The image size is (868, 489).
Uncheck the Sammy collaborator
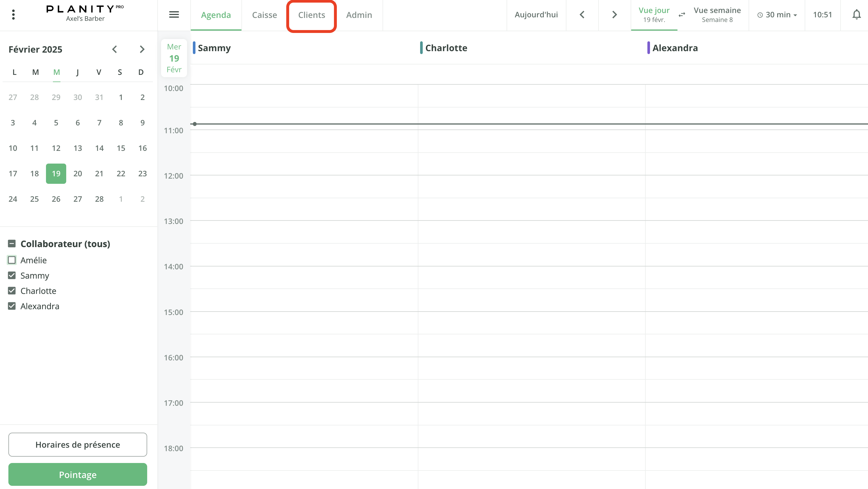click(x=12, y=275)
